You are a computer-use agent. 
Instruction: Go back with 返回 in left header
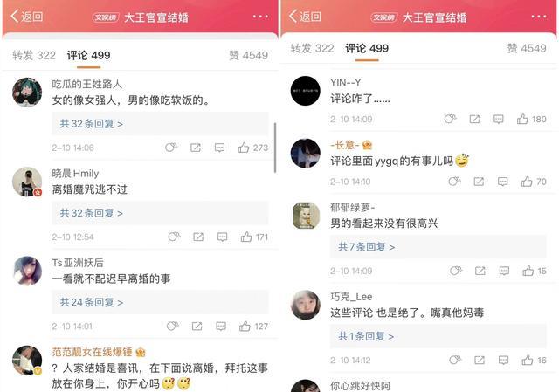pos(27,17)
